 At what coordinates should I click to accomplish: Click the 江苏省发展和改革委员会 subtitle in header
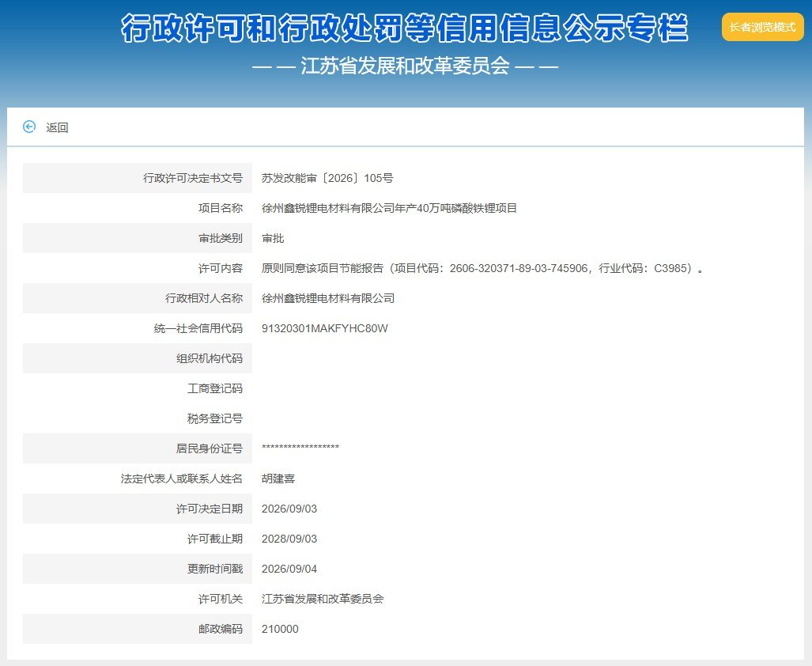[405, 66]
